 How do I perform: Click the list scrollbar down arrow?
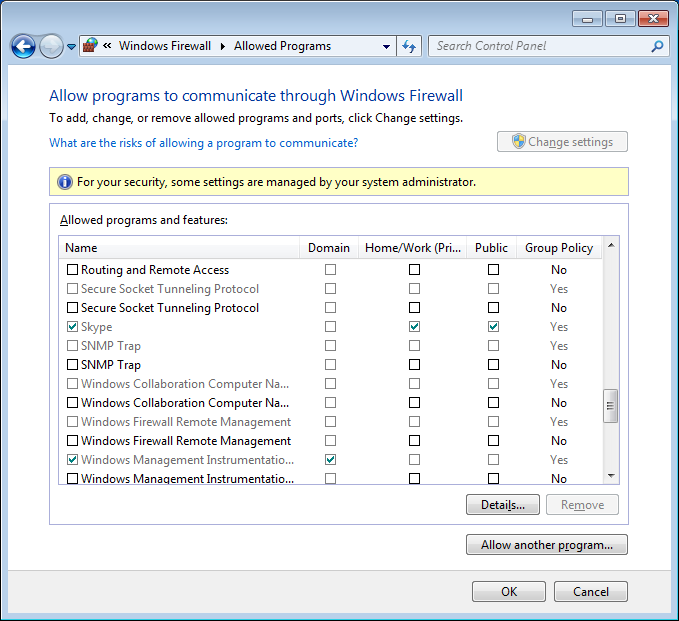pos(611,477)
